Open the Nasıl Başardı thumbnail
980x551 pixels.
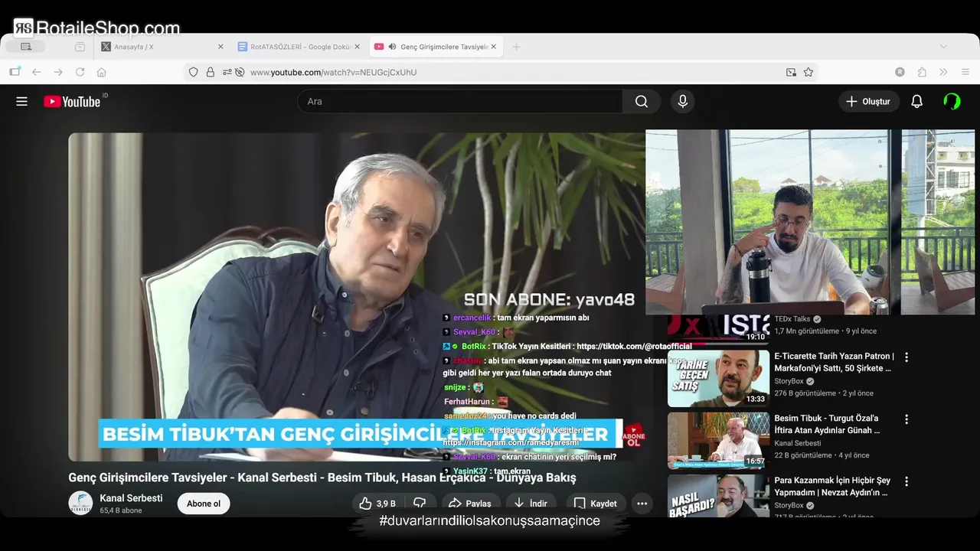tap(718, 497)
